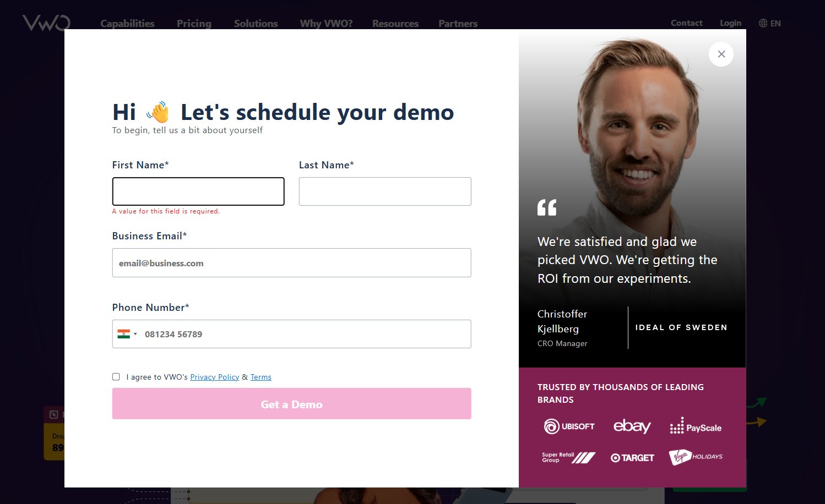Open the Privacy Policy link
This screenshot has height=504, width=825.
pos(214,377)
